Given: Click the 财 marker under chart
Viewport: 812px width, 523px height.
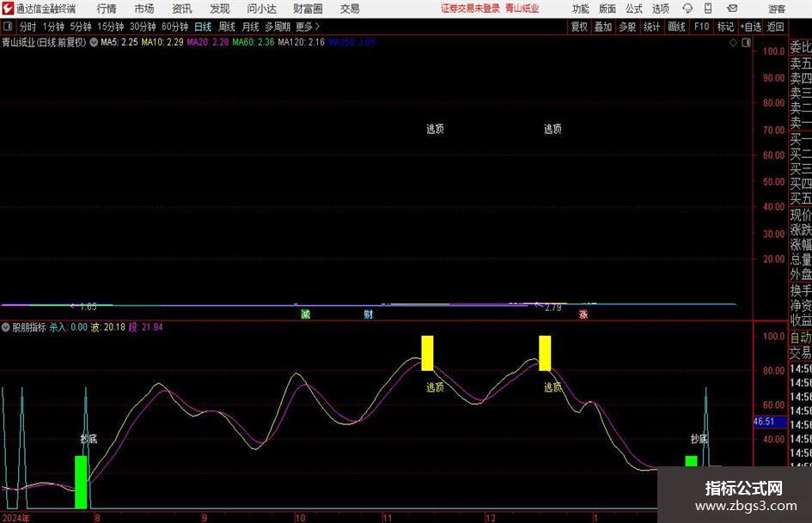Looking at the screenshot, I should tap(369, 314).
